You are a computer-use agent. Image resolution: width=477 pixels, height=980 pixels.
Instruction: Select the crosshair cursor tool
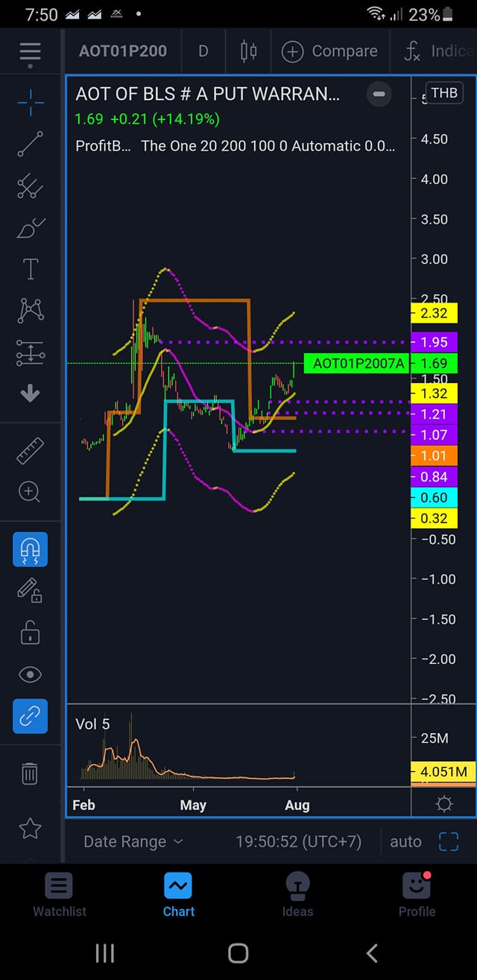[30, 102]
